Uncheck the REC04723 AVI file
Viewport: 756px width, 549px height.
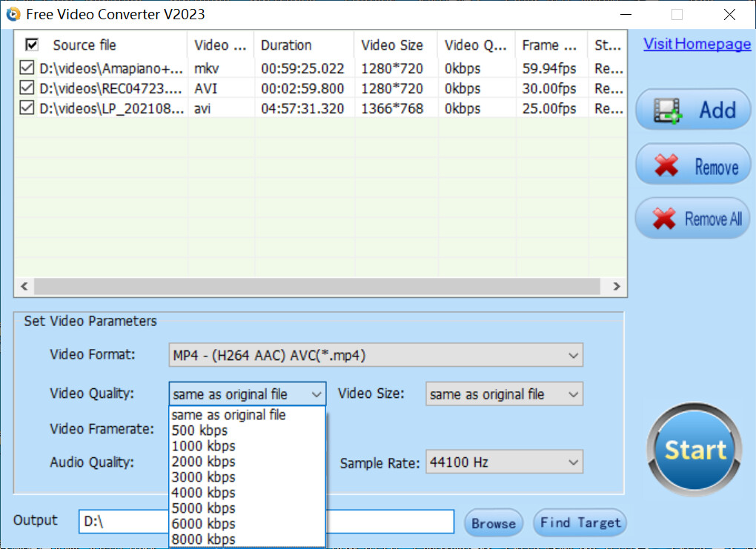[25, 87]
